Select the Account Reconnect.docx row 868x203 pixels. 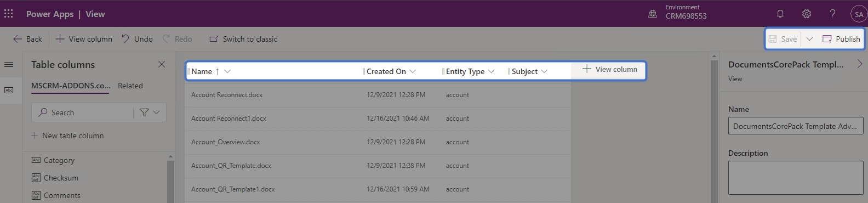tap(378, 95)
